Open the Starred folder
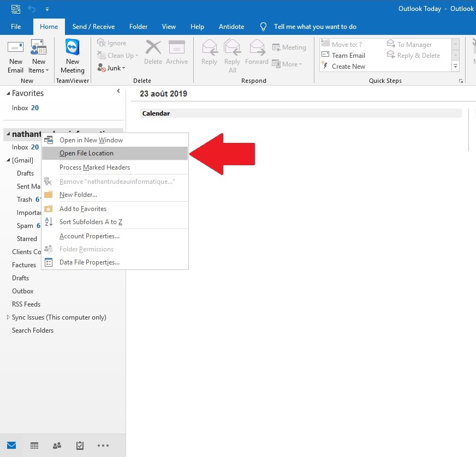The height and width of the screenshot is (457, 476). (x=27, y=239)
